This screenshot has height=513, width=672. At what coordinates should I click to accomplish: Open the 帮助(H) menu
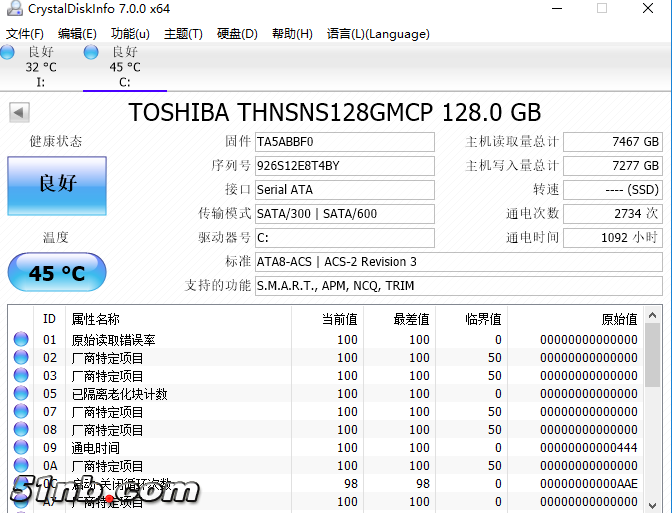(x=292, y=34)
